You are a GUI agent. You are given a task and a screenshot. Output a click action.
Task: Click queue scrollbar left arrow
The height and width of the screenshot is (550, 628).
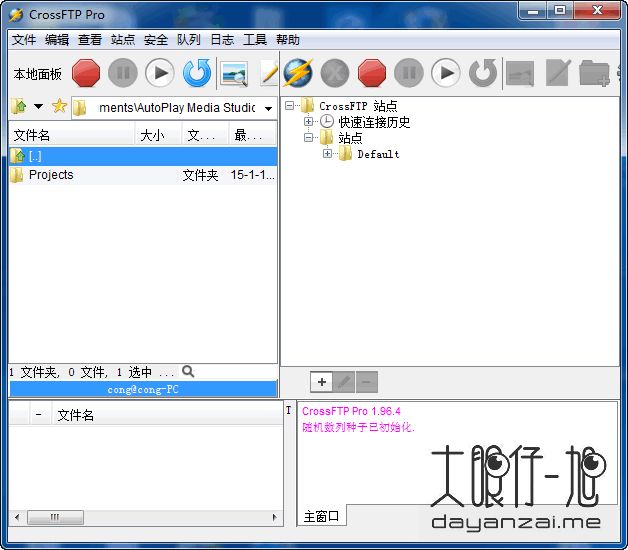tap(17, 517)
